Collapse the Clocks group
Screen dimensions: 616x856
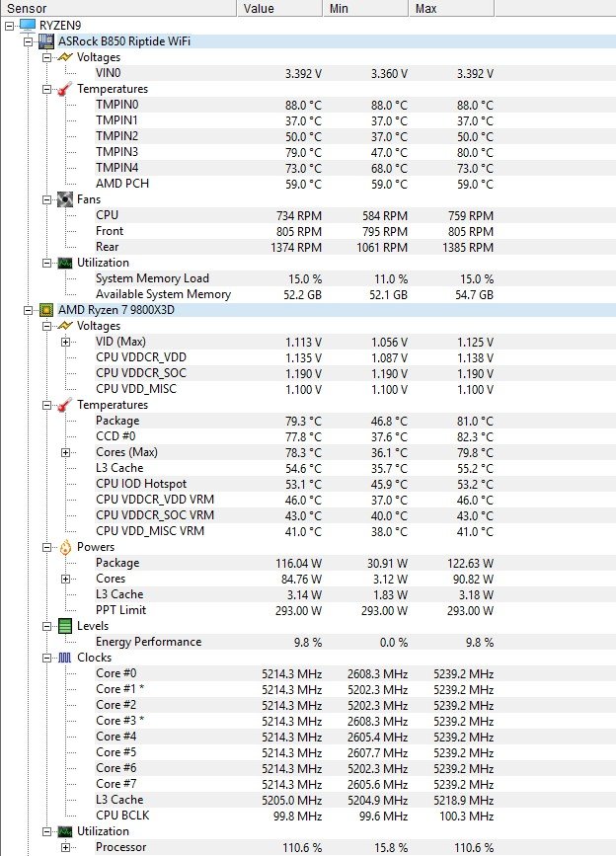coord(47,658)
